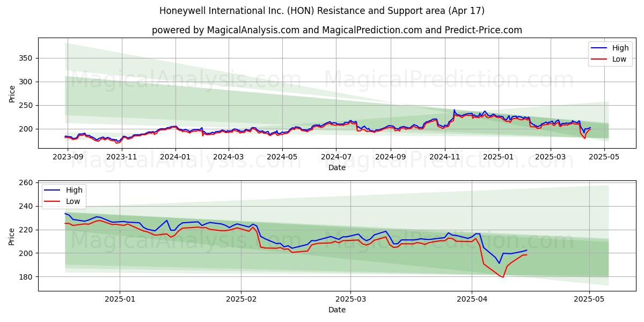Click the 220 price tick on the lower chart
644x322 pixels.
coord(27,230)
